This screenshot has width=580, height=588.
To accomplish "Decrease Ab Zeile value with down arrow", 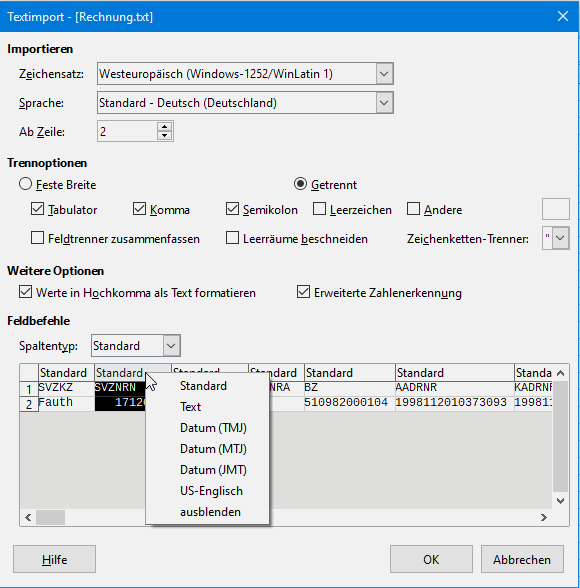I will tap(165, 136).
